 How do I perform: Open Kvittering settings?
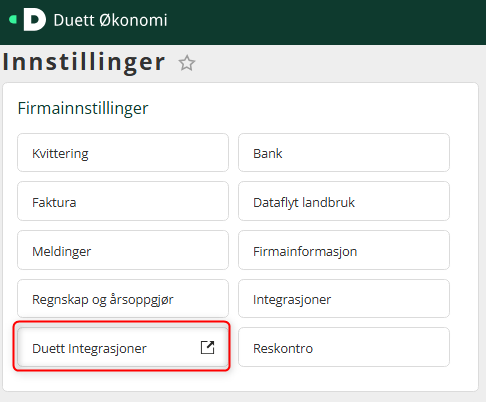123,153
